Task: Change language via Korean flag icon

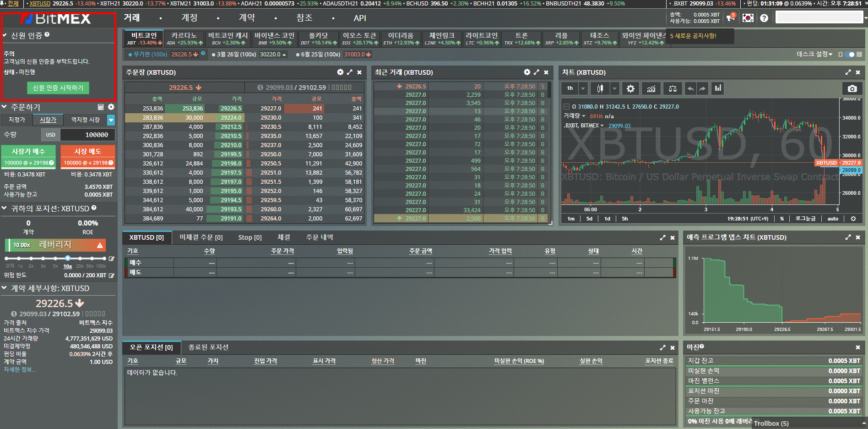Action: pyautogui.click(x=748, y=18)
